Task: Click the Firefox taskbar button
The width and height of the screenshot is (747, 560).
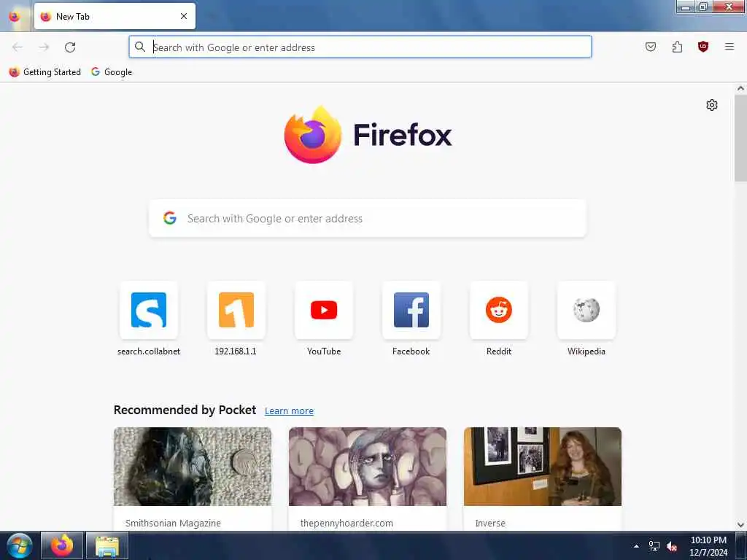Action: click(62, 545)
